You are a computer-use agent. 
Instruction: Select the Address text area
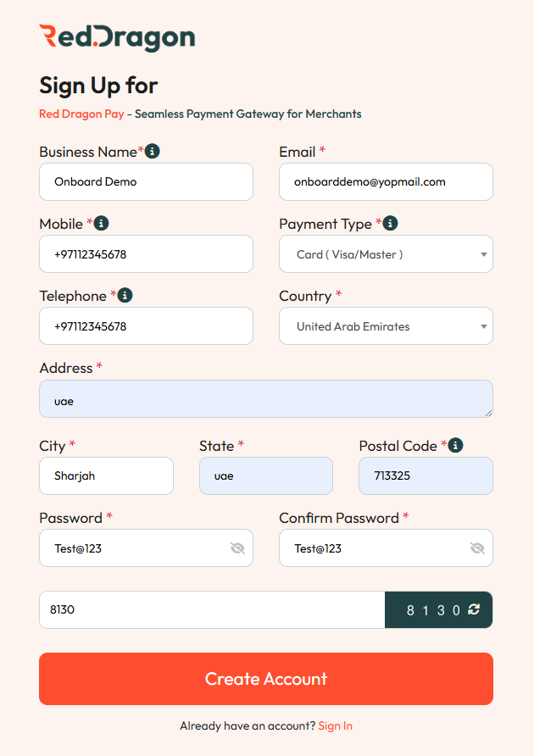pyautogui.click(x=265, y=399)
